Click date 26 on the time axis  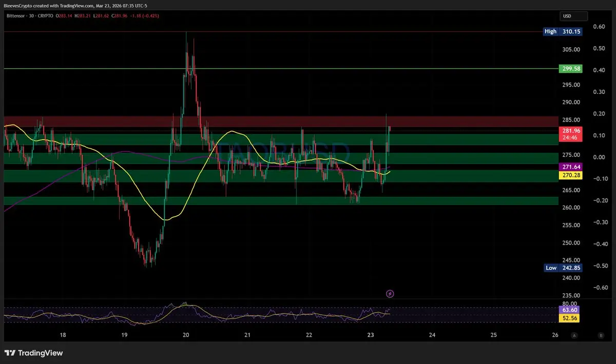555,335
